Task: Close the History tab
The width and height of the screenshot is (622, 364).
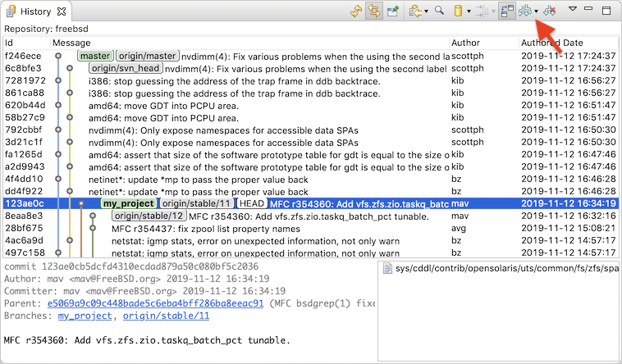Action: [62, 11]
